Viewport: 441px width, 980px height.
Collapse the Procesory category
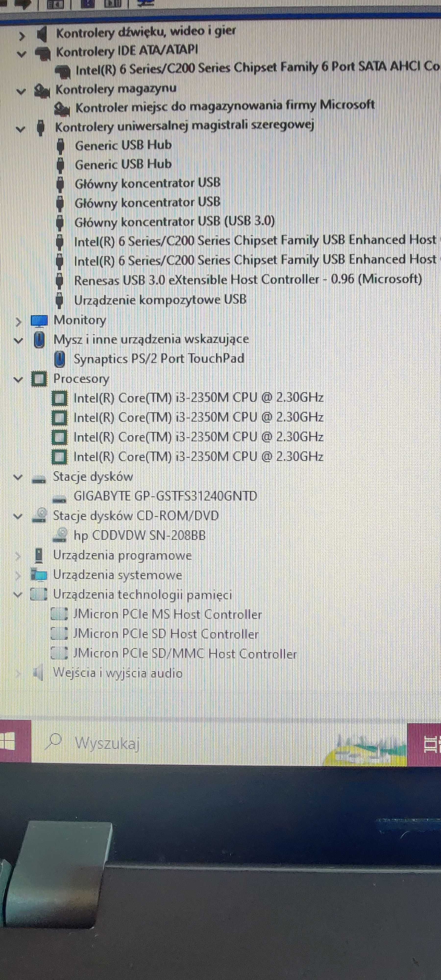pyautogui.click(x=18, y=379)
